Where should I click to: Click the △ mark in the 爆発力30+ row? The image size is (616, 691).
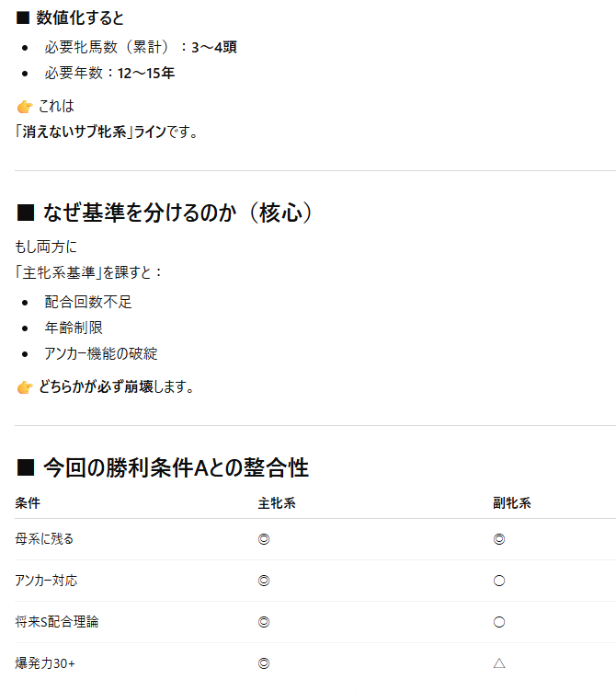tap(499, 663)
